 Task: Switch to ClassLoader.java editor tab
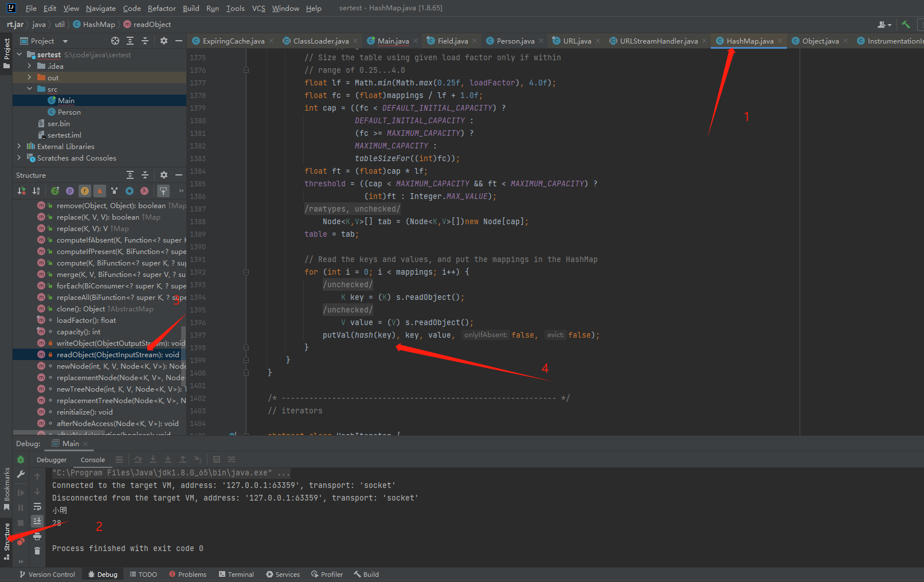pyautogui.click(x=320, y=41)
